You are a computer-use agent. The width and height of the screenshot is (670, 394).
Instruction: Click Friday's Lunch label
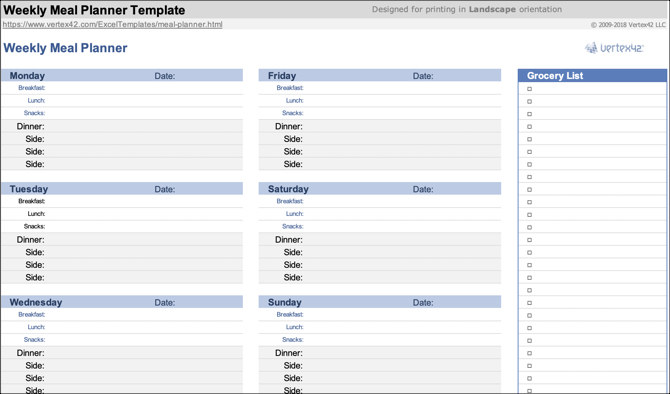coord(294,100)
